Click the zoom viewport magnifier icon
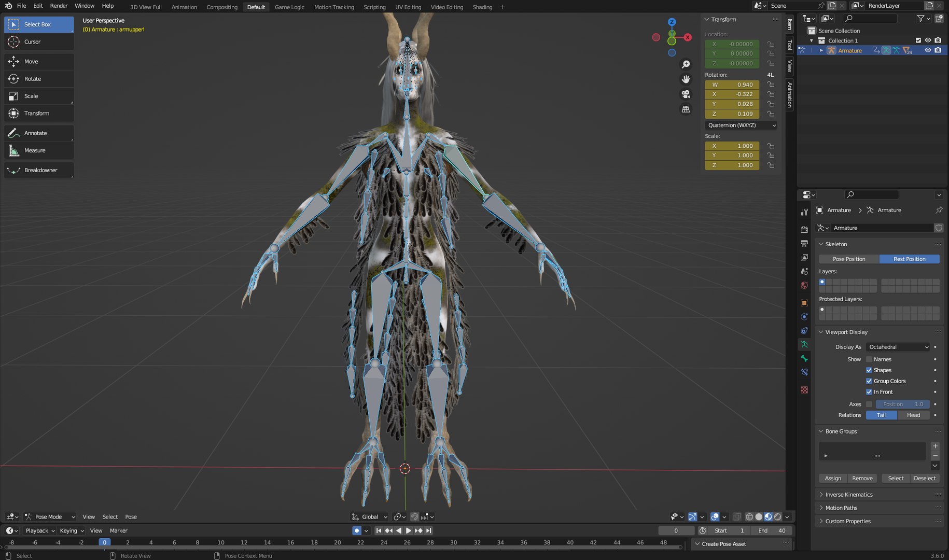The height and width of the screenshot is (560, 949). (686, 64)
